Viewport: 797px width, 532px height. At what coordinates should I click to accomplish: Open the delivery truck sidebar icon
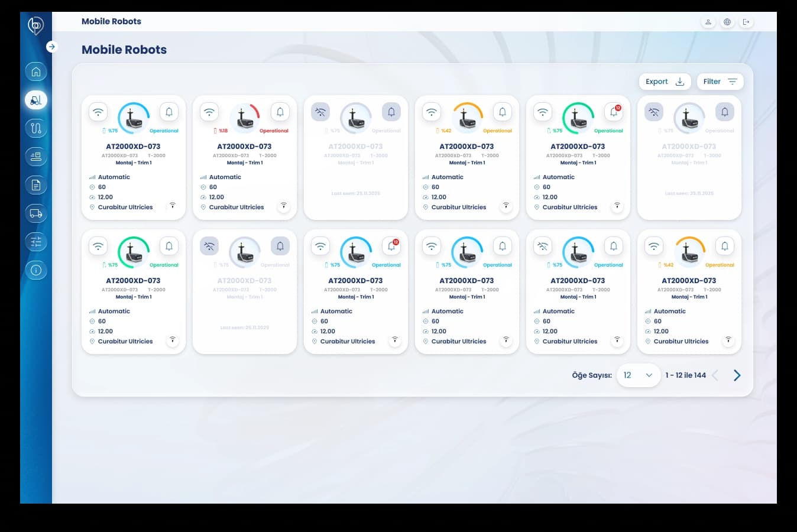coord(36,213)
